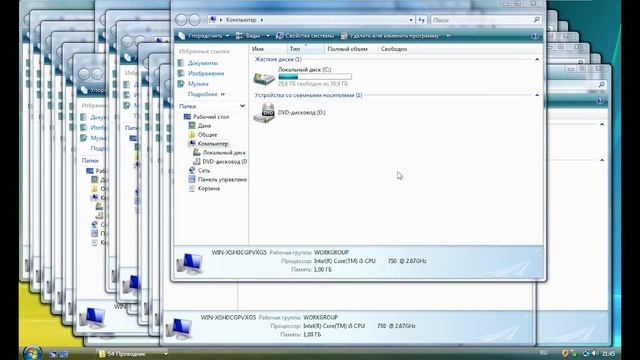The width and height of the screenshot is (640, 360).
Task: Open the Windows Start orb
Action: (x=32, y=353)
